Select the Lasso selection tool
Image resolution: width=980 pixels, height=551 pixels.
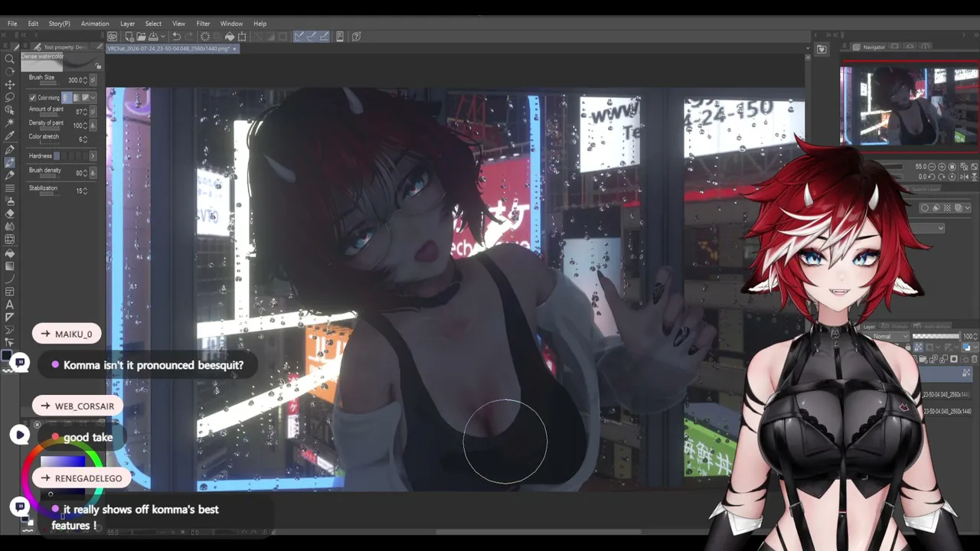pyautogui.click(x=10, y=97)
